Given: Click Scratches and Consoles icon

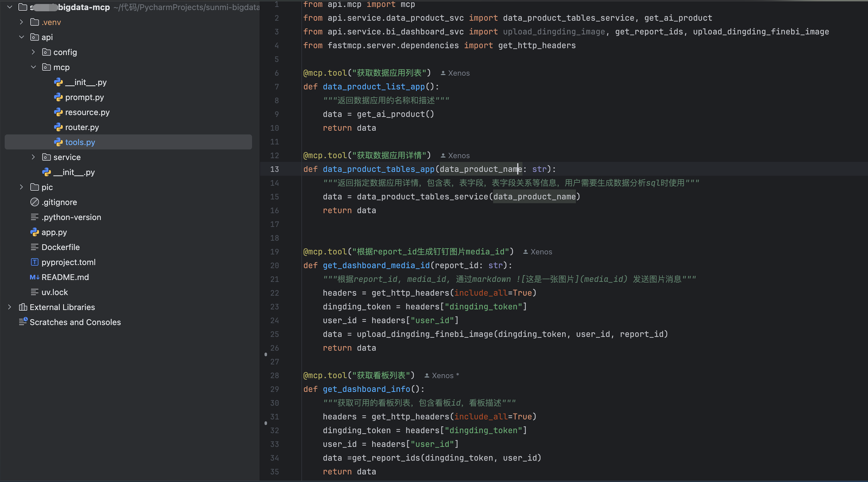Looking at the screenshot, I should [23, 322].
